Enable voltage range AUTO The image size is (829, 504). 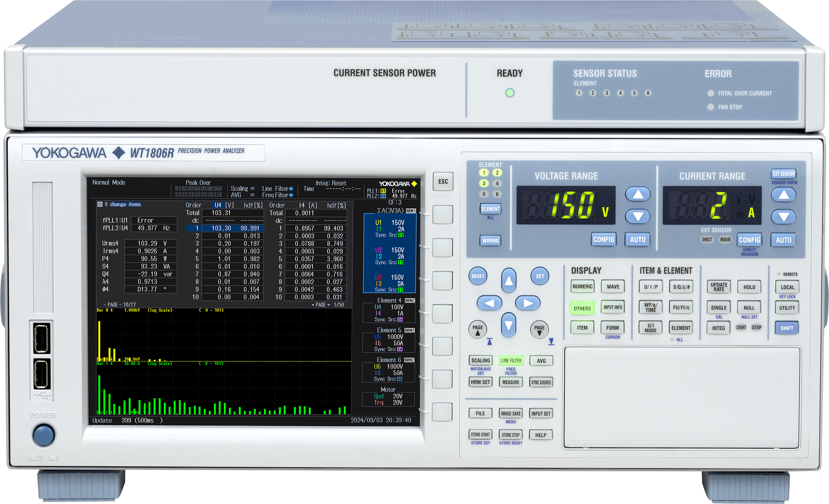pyautogui.click(x=637, y=239)
